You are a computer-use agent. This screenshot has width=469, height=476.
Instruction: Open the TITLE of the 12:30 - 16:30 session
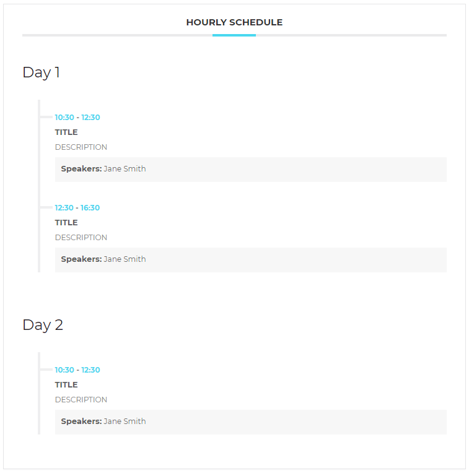(66, 223)
